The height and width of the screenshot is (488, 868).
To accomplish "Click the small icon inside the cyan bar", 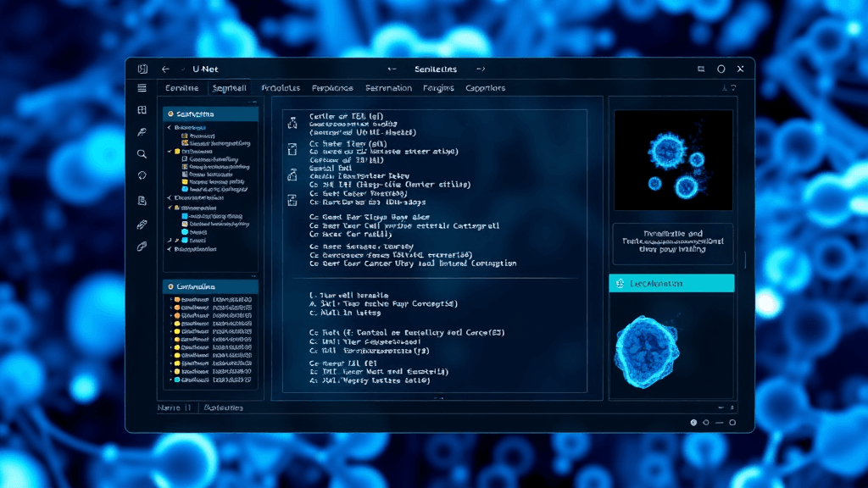I will [620, 283].
